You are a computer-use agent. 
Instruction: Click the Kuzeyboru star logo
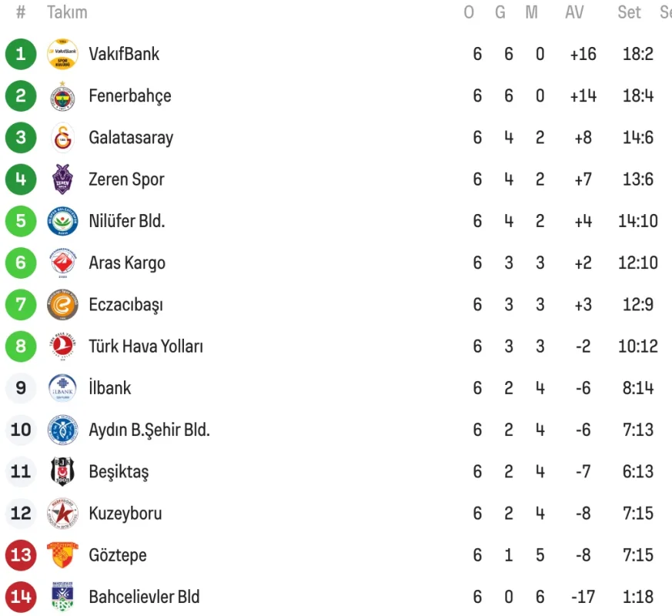[x=62, y=513]
